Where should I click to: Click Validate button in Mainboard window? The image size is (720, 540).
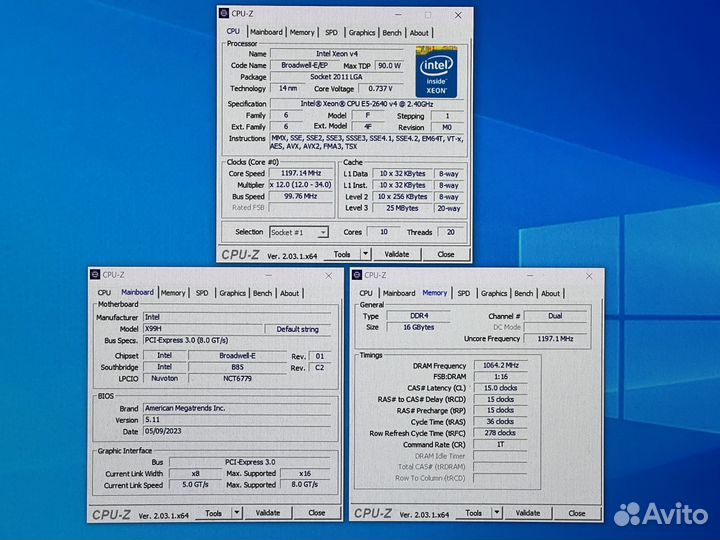pyautogui.click(x=268, y=512)
